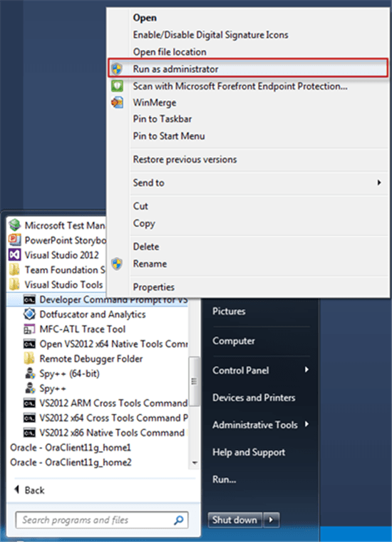Click the Visual Studio 2012 label
The height and width of the screenshot is (542, 392).
[62, 255]
